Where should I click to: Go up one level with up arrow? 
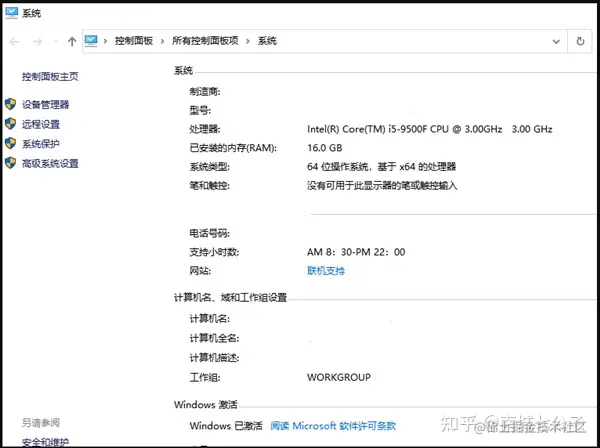point(72,41)
